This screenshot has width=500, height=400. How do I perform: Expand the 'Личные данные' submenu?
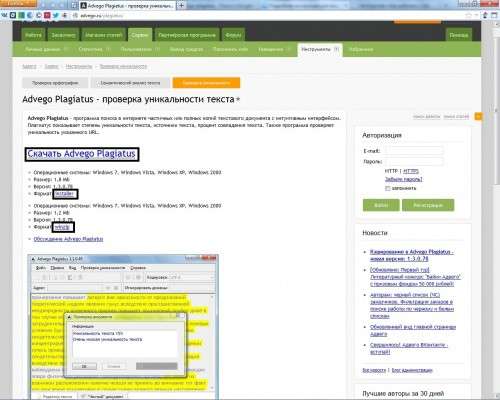[47, 49]
